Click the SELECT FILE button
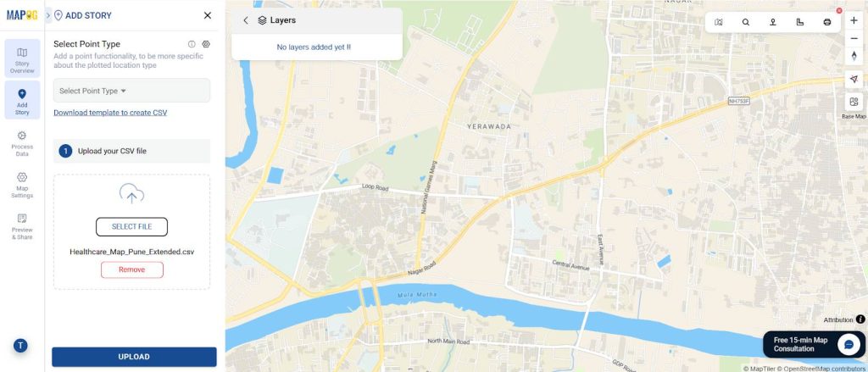The width and height of the screenshot is (868, 372). point(131,226)
